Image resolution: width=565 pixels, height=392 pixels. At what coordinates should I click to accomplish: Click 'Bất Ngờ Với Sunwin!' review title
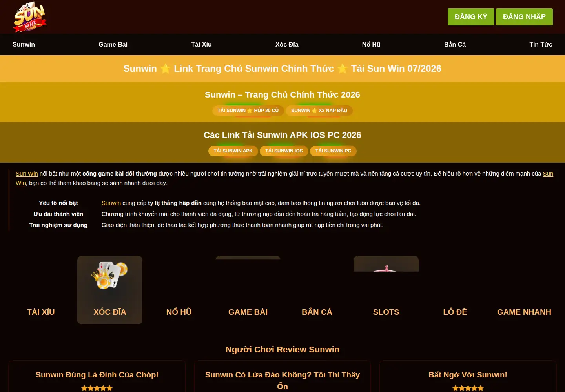468,375
